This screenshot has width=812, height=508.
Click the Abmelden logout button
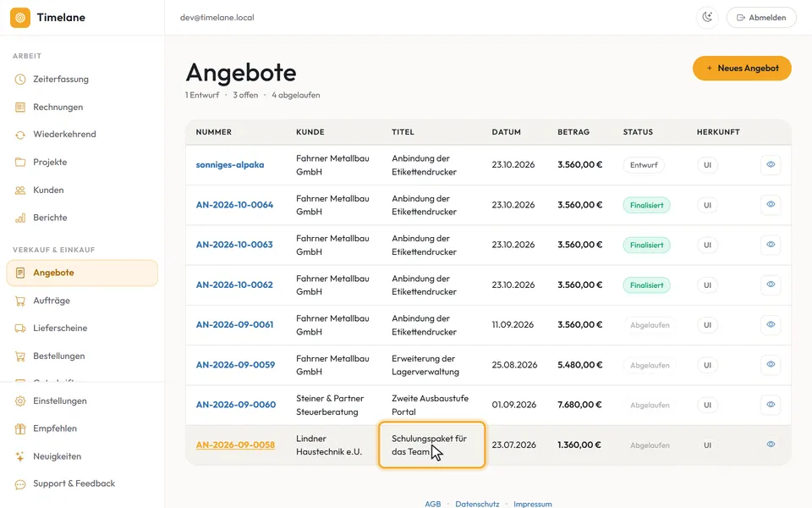tap(761, 18)
